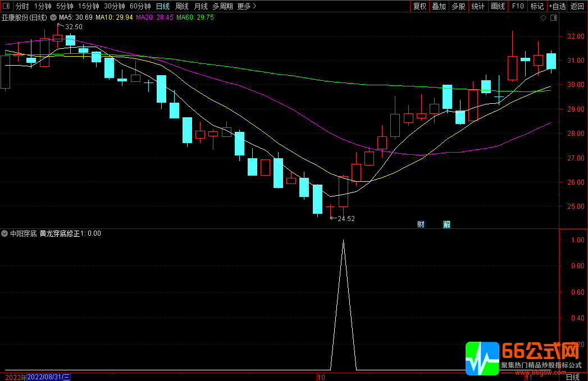This screenshot has width=588, height=381.
Task: Collapse the 中阳穿底 indicator panel arrow
Action: click(x=4, y=233)
